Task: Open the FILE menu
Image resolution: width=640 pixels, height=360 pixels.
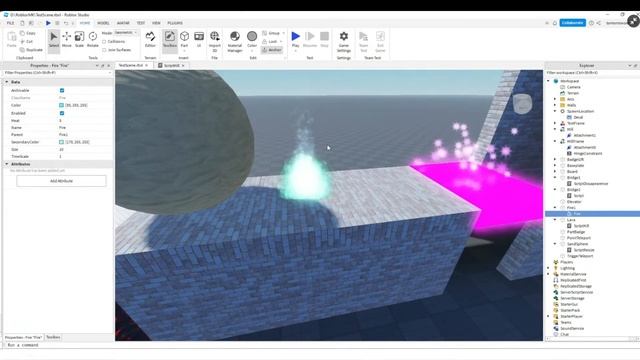Action: point(10,23)
